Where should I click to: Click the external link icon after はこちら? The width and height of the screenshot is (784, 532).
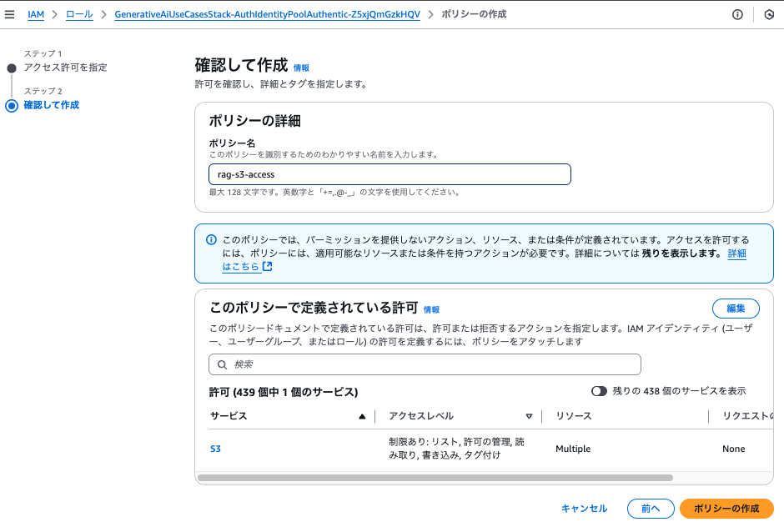(268, 267)
